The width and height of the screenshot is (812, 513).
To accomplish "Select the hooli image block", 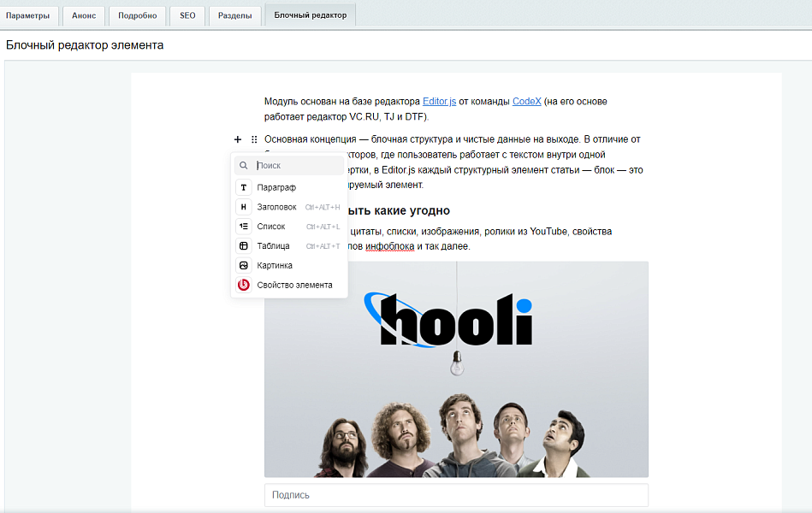I will 456,369.
